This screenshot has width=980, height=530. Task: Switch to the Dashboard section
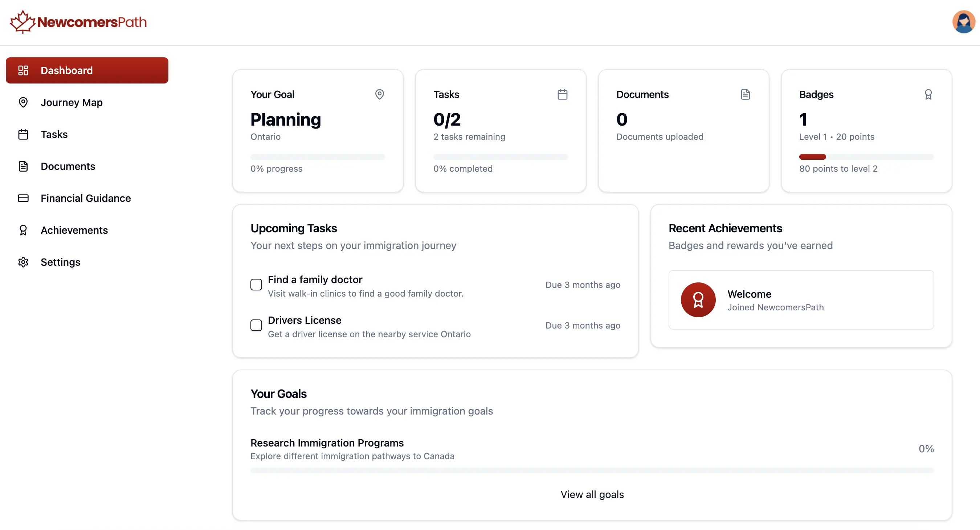pos(87,70)
